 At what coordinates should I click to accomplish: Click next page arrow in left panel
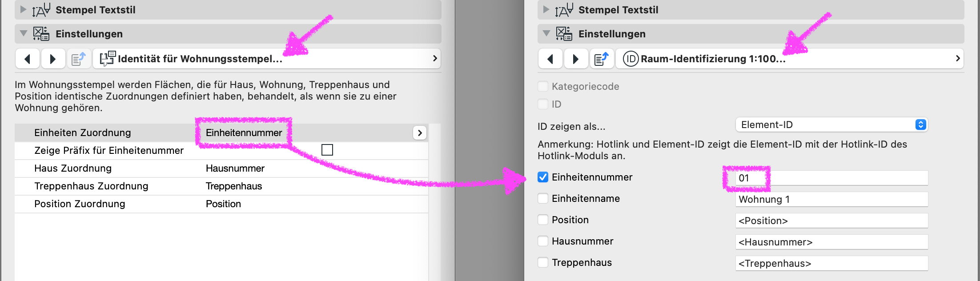pyautogui.click(x=53, y=59)
